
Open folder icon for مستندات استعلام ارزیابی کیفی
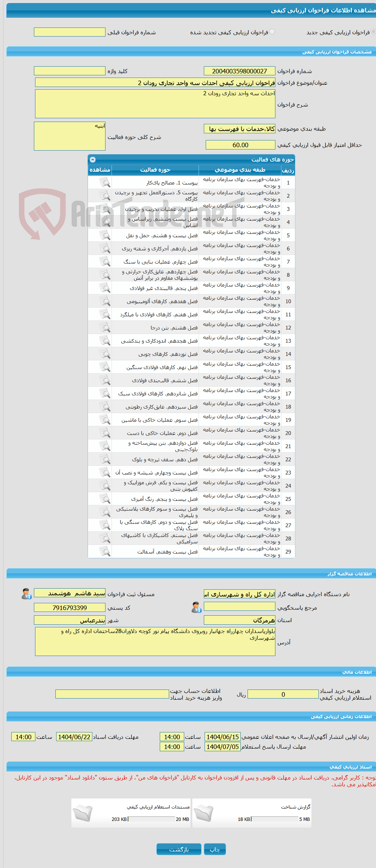83,813
